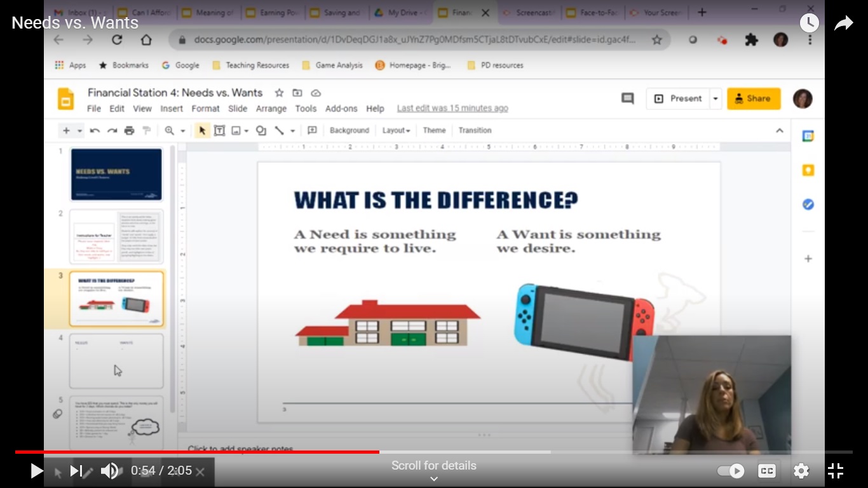Click the Google Slides home logo
The image size is (868, 488).
pos(66,100)
